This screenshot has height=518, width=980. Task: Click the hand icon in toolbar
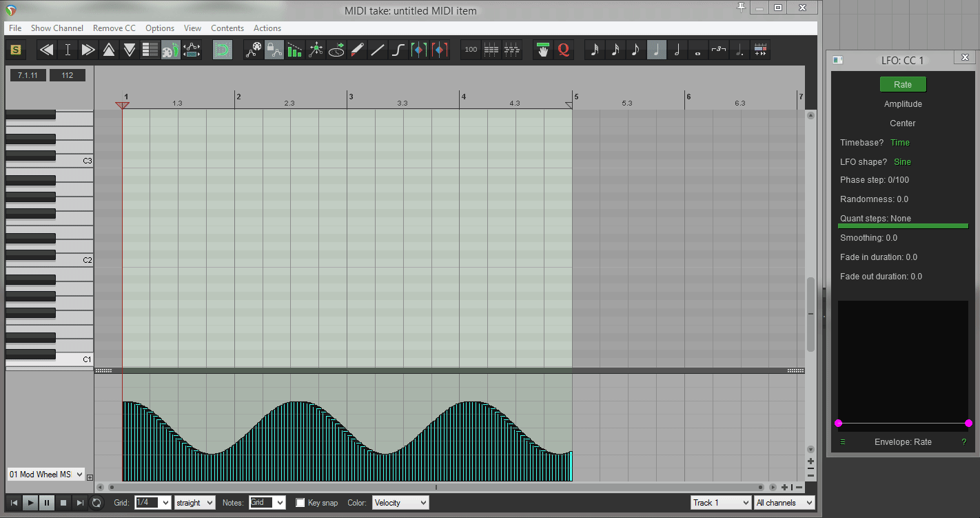[x=543, y=50]
